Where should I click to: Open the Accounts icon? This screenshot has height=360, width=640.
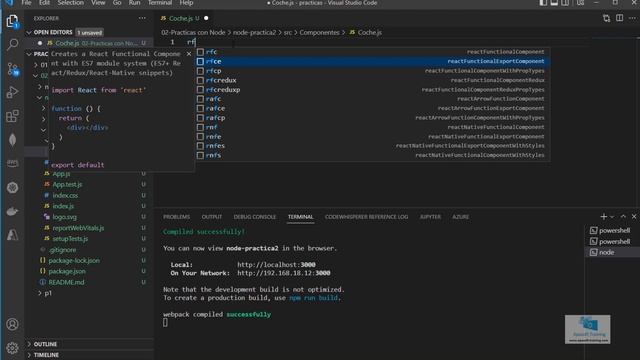pyautogui.click(x=12, y=324)
